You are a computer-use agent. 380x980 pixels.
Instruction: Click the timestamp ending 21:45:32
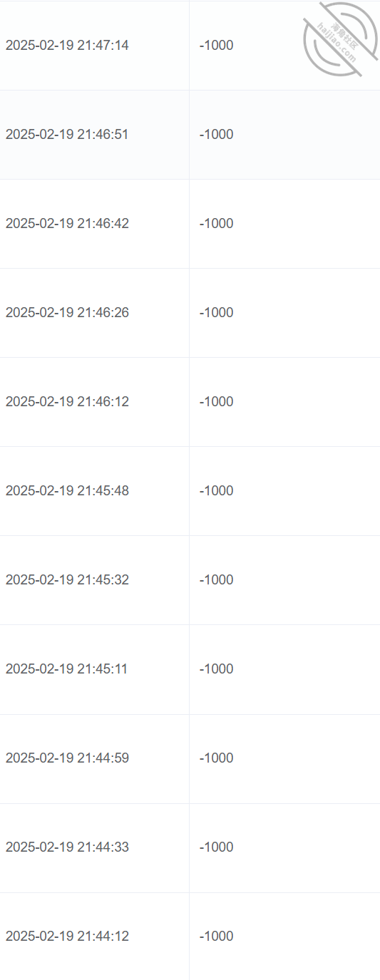point(67,580)
